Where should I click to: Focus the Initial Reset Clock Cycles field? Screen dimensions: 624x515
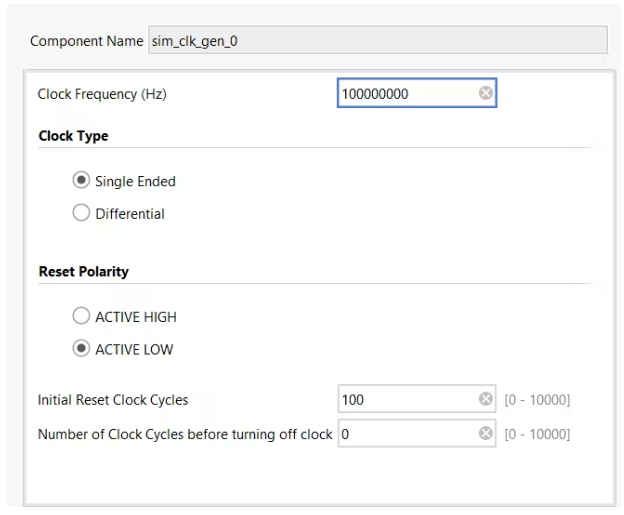click(x=405, y=400)
